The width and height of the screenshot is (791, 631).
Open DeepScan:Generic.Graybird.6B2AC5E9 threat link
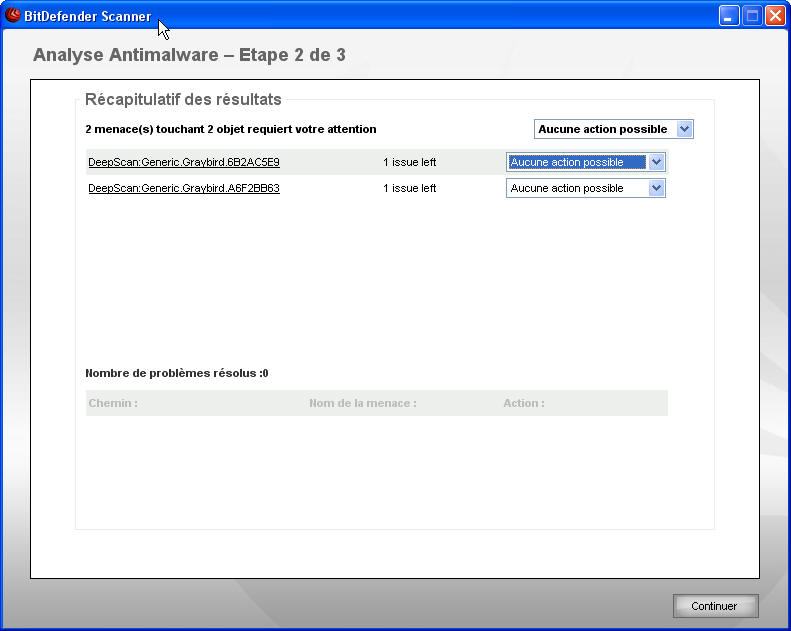[184, 162]
